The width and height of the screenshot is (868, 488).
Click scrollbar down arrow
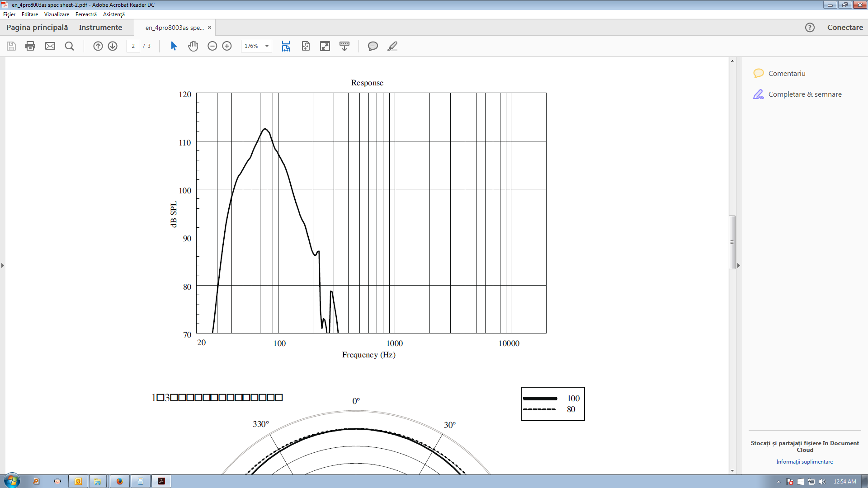[x=732, y=471]
